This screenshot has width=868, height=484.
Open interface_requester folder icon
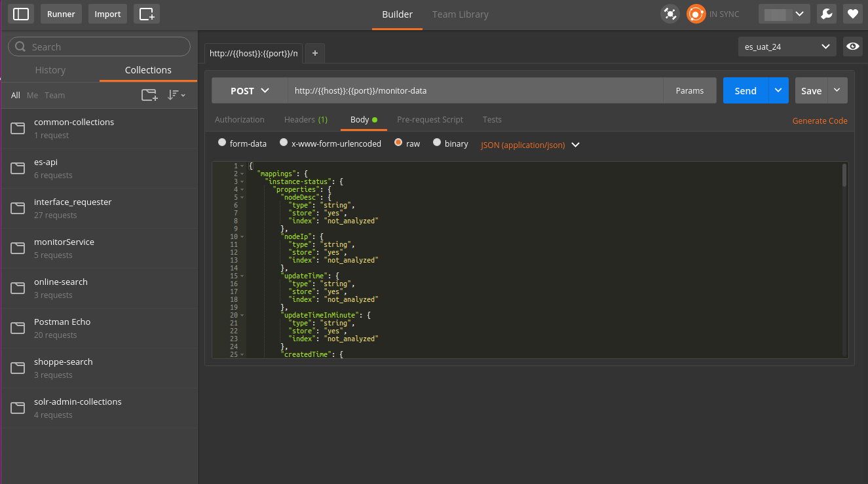point(18,208)
